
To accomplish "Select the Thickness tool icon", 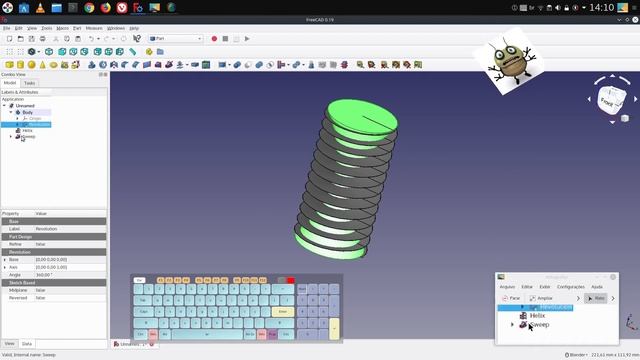I will (195, 64).
